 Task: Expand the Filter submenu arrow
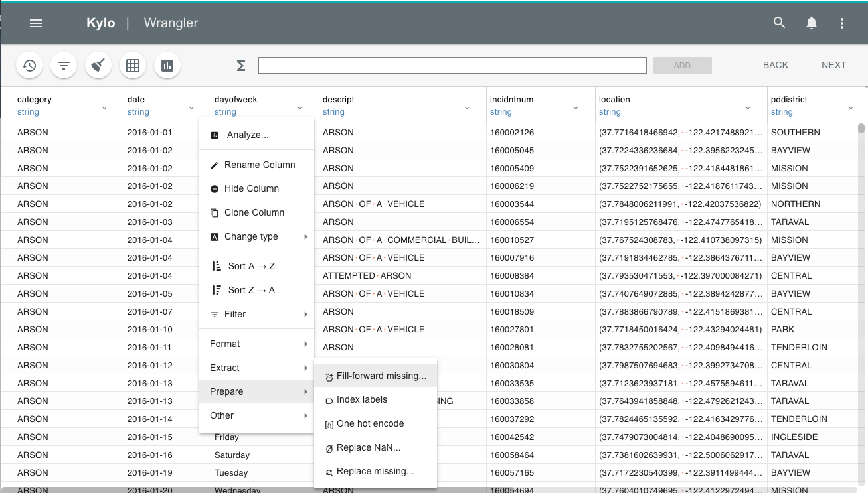click(306, 315)
